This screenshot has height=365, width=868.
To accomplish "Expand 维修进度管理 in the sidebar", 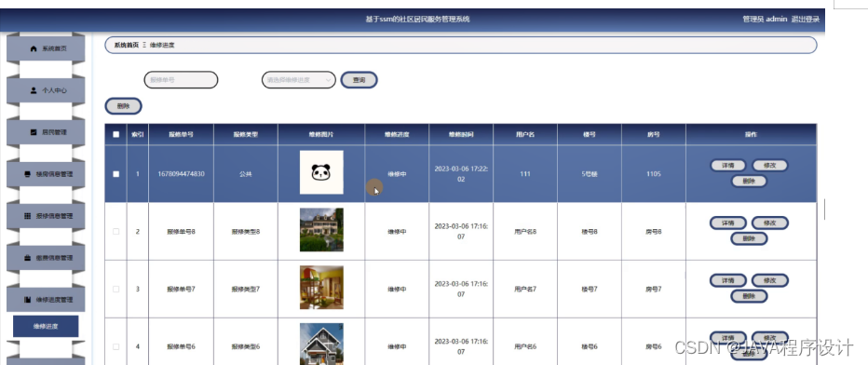I will point(46,300).
